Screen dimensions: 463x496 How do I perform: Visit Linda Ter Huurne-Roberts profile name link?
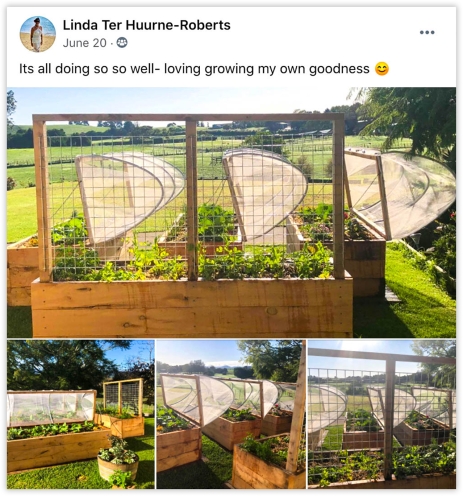coord(147,25)
